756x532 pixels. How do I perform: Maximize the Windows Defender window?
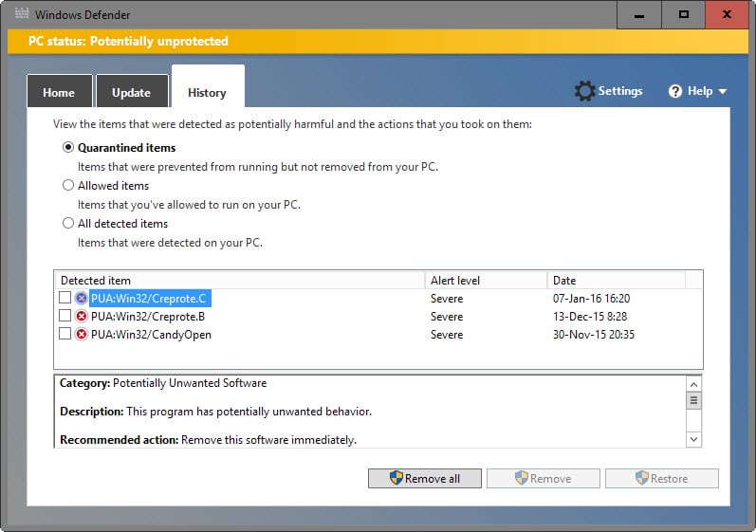point(683,15)
